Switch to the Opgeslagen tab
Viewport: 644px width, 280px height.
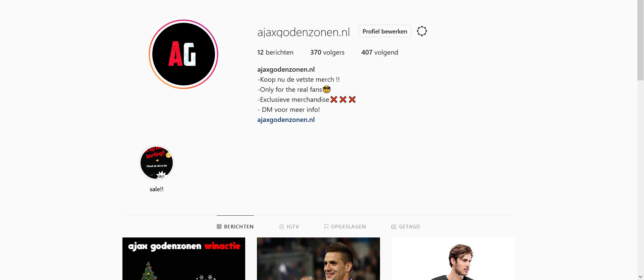pyautogui.click(x=345, y=227)
